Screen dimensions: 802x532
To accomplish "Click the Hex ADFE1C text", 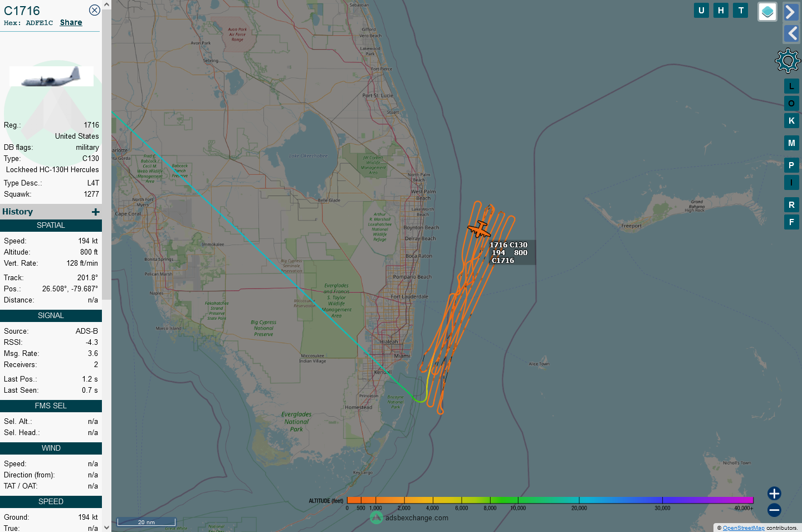I will [x=28, y=23].
